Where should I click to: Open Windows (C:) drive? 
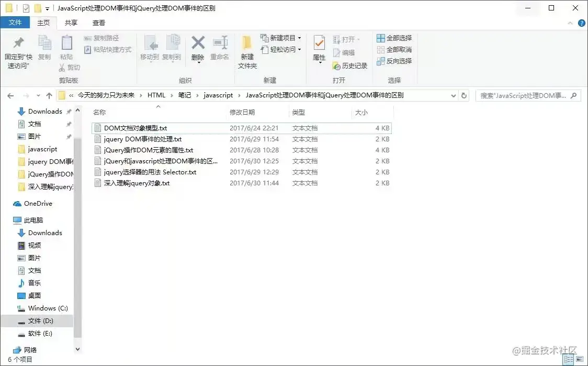tap(48, 308)
